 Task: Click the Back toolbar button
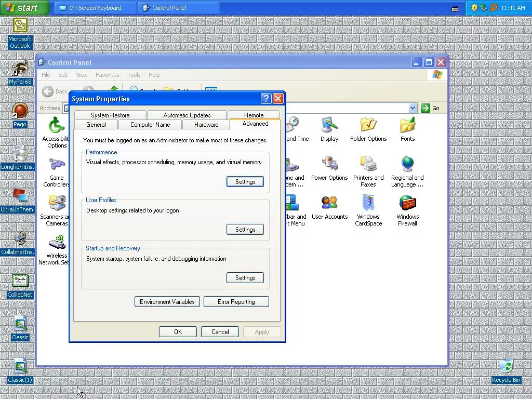[55, 91]
